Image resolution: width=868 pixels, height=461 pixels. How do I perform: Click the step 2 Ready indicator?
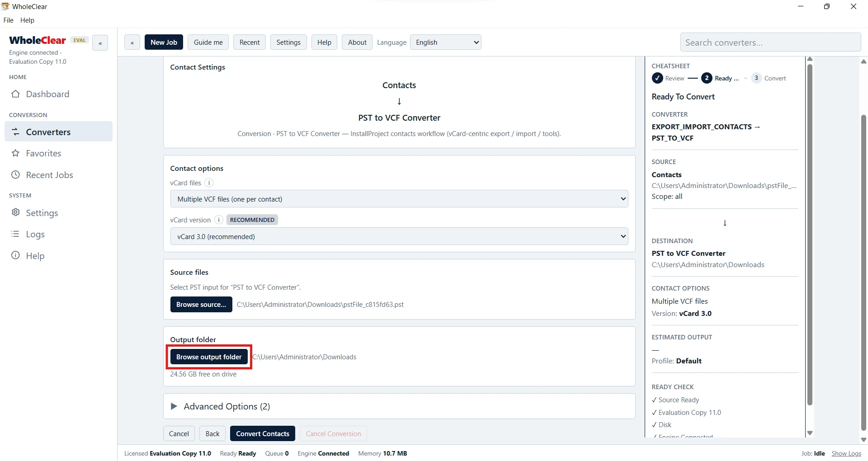(707, 78)
